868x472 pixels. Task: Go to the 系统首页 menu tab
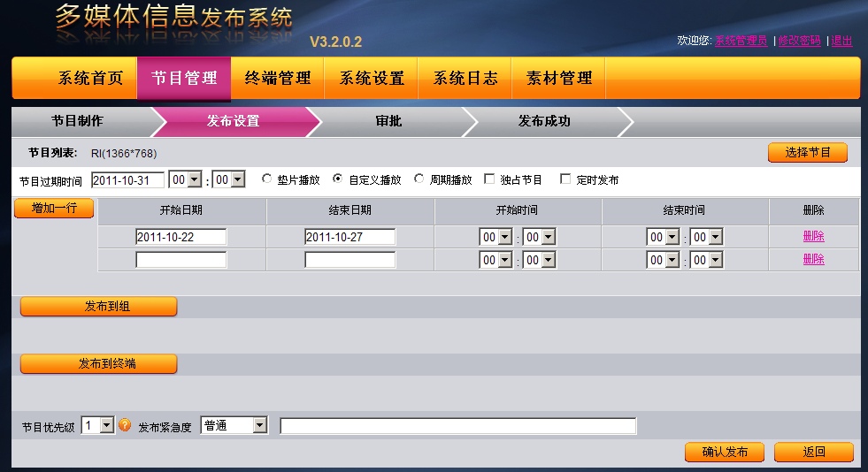coord(91,79)
